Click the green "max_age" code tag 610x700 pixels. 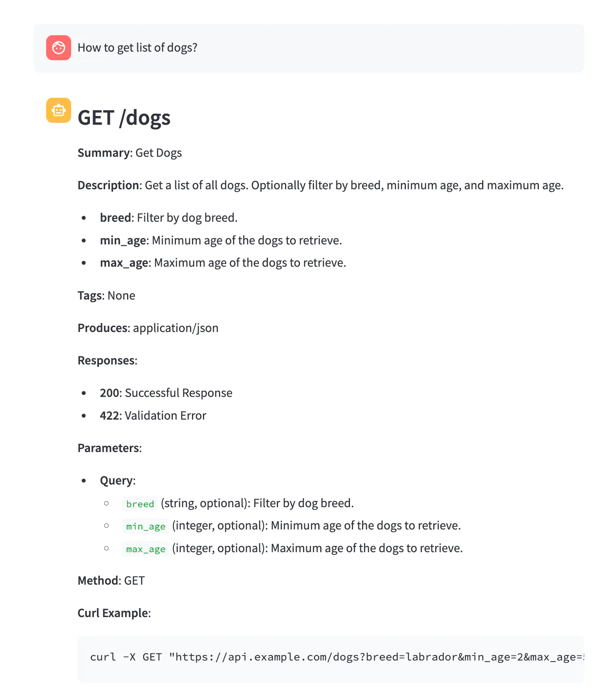tap(145, 549)
